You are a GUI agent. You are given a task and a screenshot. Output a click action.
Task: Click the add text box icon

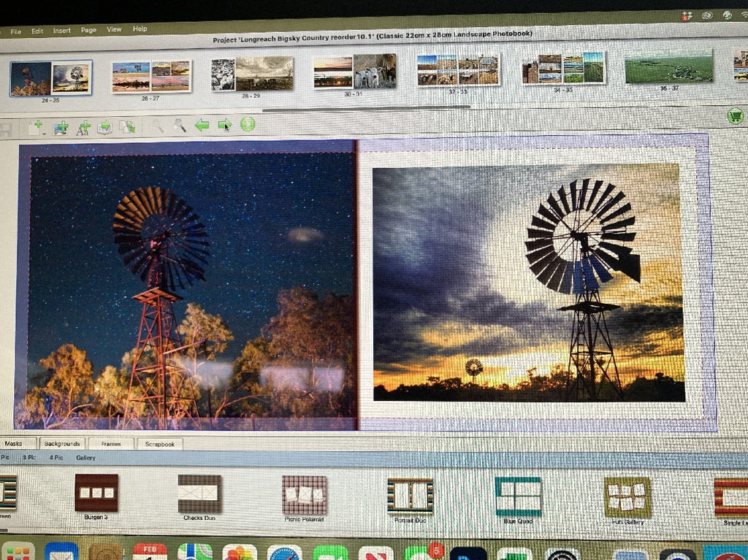click(x=84, y=128)
